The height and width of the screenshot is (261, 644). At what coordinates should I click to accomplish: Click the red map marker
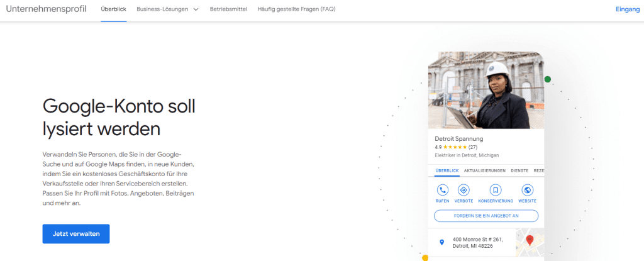[x=530, y=240]
